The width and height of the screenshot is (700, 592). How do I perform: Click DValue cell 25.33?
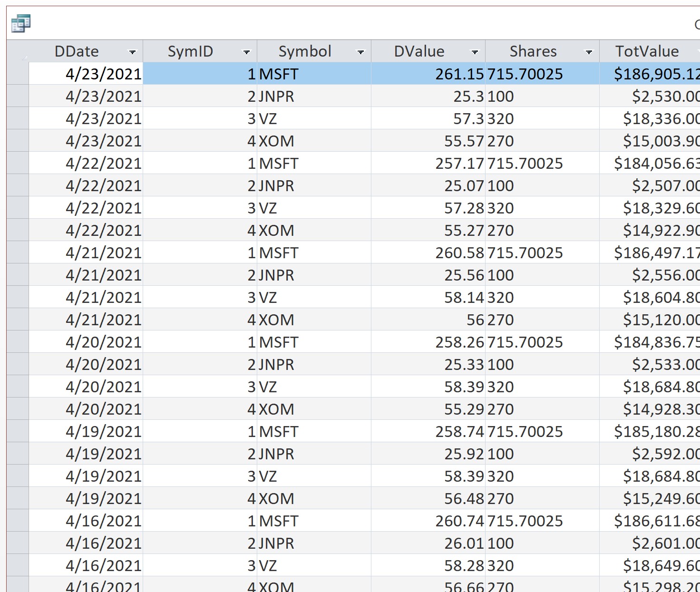tap(428, 364)
